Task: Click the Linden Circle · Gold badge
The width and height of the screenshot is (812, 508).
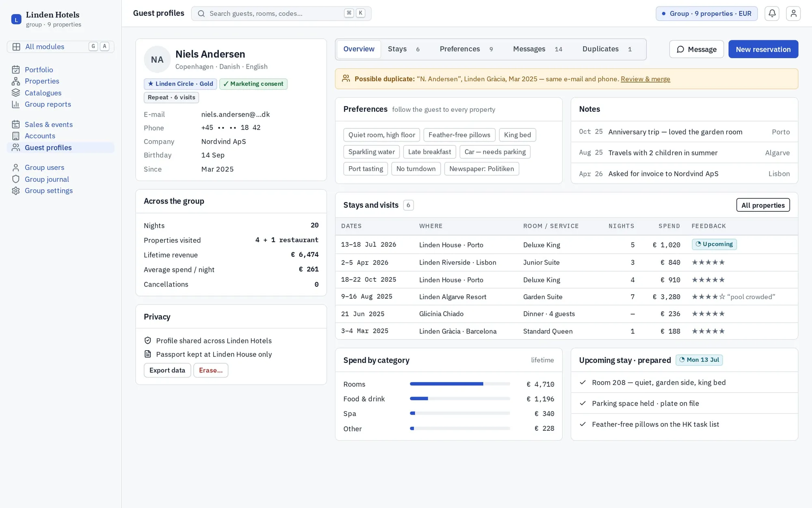Action: 180,84
